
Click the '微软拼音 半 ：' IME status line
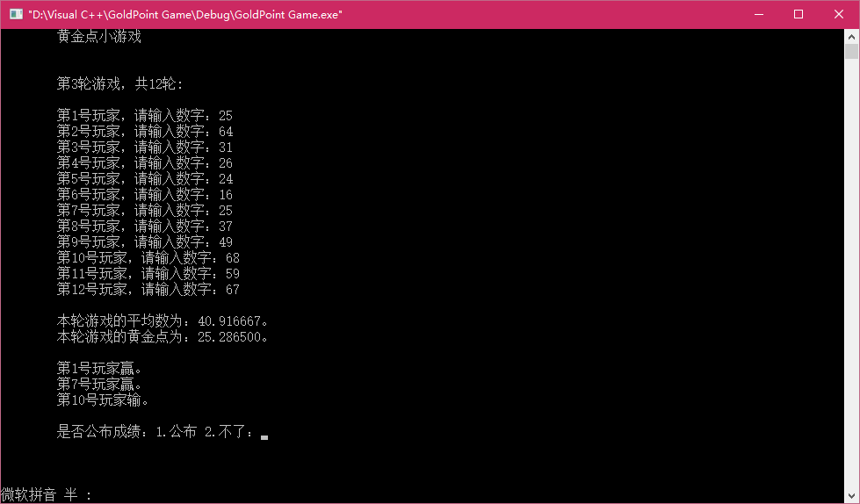[x=47, y=495]
